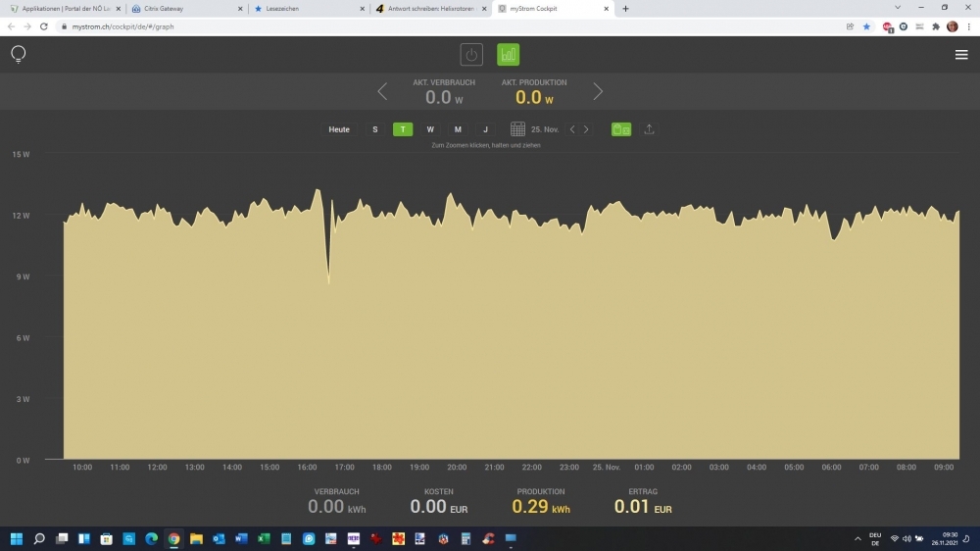
Task: Click the Heute button
Action: [339, 129]
